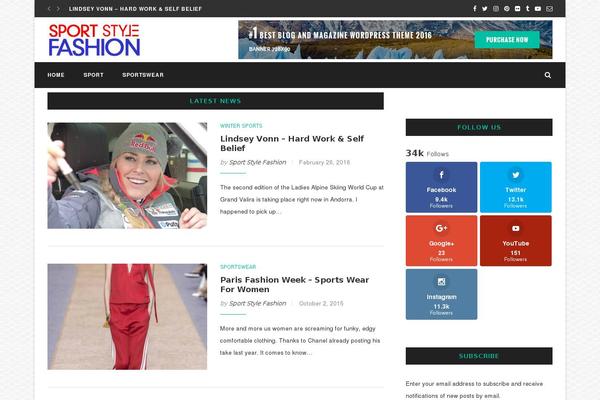Click the text Enter your email address to subscribe
The image size is (600, 400).
[x=474, y=390]
